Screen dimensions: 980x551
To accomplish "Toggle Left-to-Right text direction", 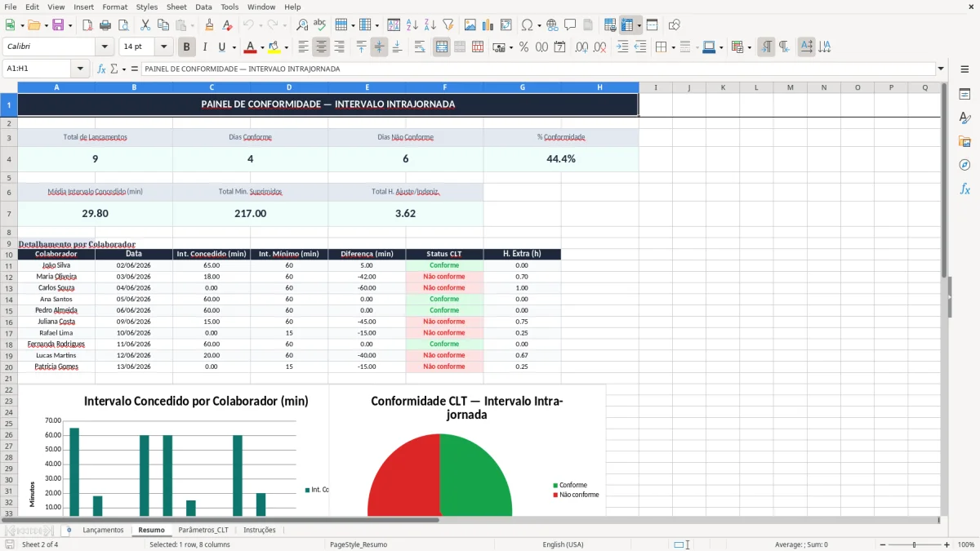I will (x=766, y=47).
